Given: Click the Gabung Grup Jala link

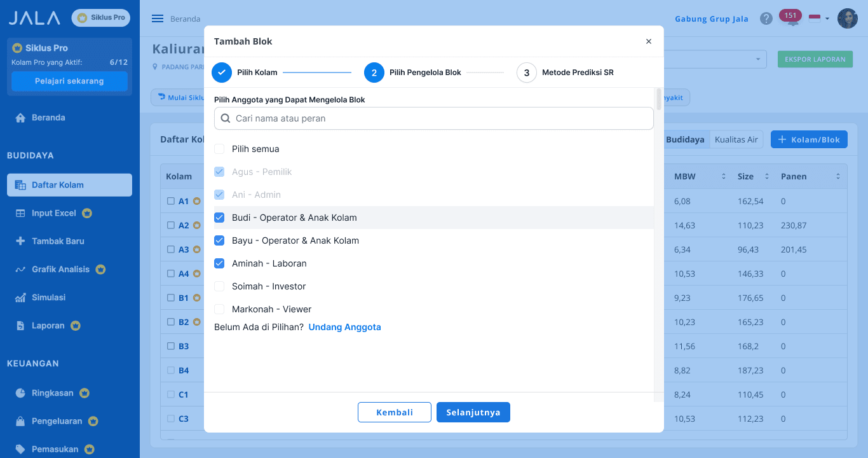Looking at the screenshot, I should pyautogui.click(x=712, y=18).
